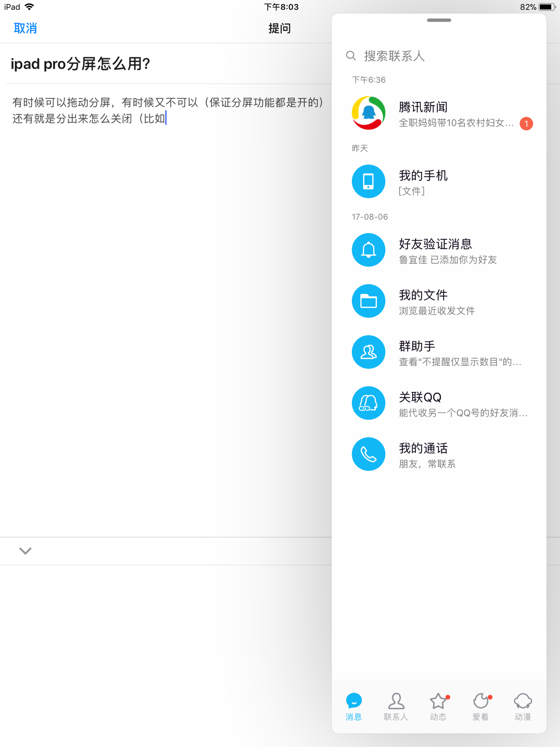Screen dimensions: 560x747
Task: Click the question title 'ipad pro分屏怎么用?'
Action: (x=80, y=64)
